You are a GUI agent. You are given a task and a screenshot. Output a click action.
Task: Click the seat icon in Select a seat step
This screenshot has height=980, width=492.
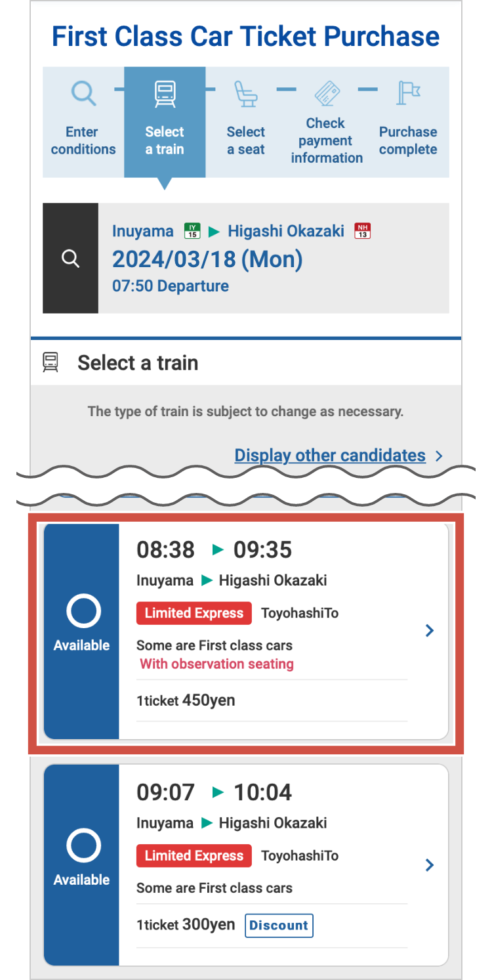click(x=246, y=95)
